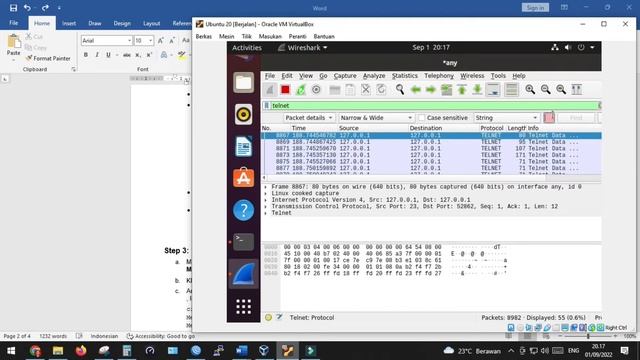The height and width of the screenshot is (360, 640).
Task: Open the Statistics menu in Wireshark
Action: 404,76
